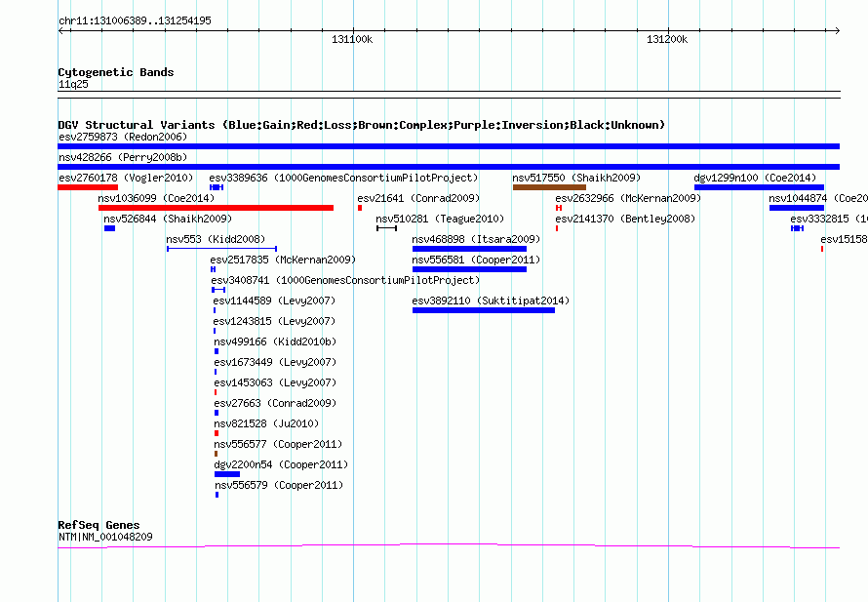Select nsv510281 (Teague2010) variant label
Screen dimensions: 868x602
pyautogui.click(x=440, y=219)
